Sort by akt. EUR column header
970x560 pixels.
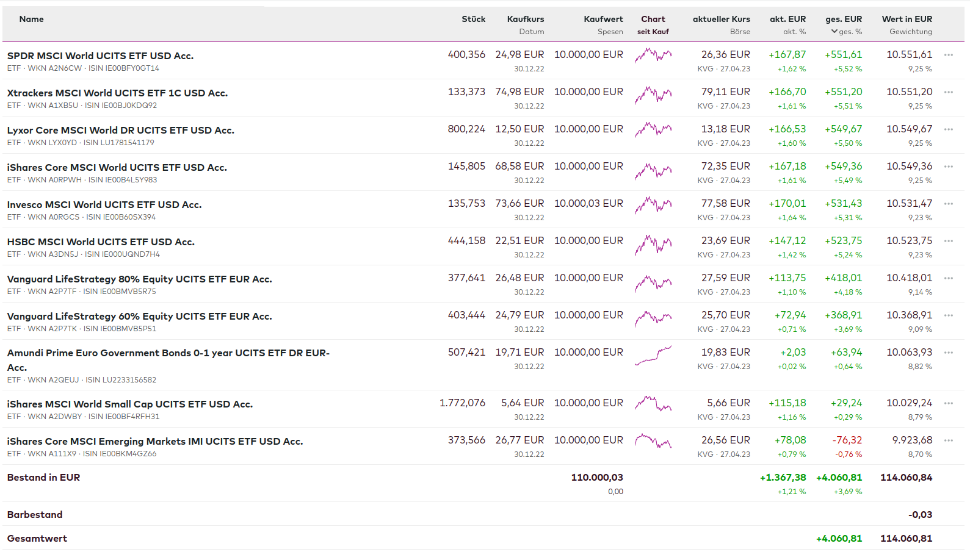point(787,20)
